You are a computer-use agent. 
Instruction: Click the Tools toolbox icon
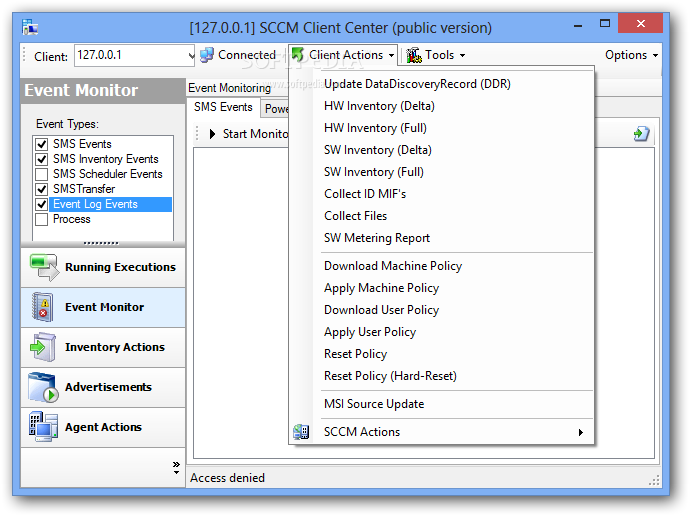(x=414, y=55)
